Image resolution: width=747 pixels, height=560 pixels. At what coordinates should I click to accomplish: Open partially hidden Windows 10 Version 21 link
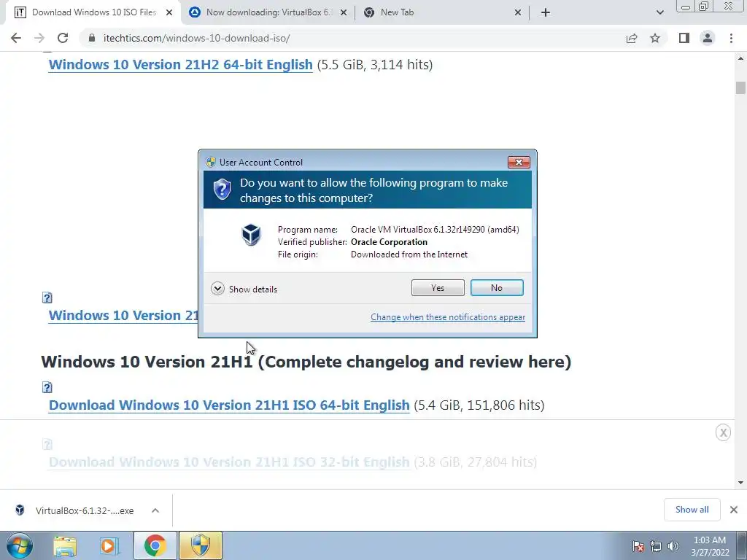(123, 315)
